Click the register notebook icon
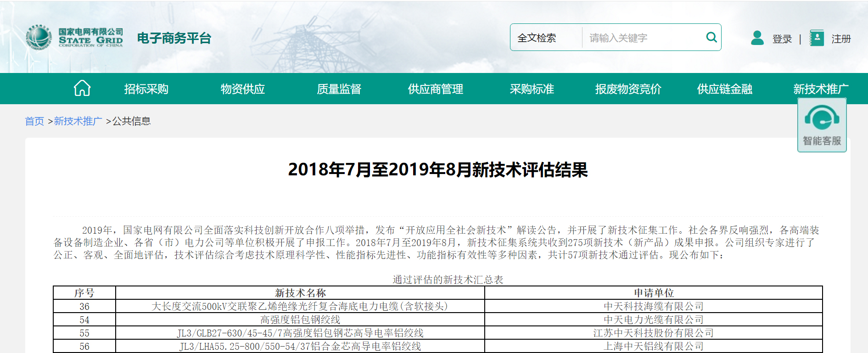Screen dimensions: 868x353 point(816,38)
